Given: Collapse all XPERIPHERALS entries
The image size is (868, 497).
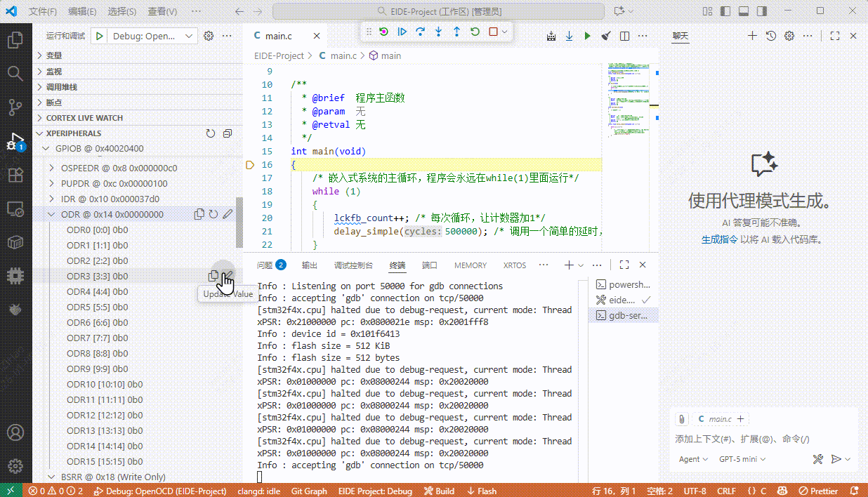Looking at the screenshot, I should pyautogui.click(x=228, y=133).
